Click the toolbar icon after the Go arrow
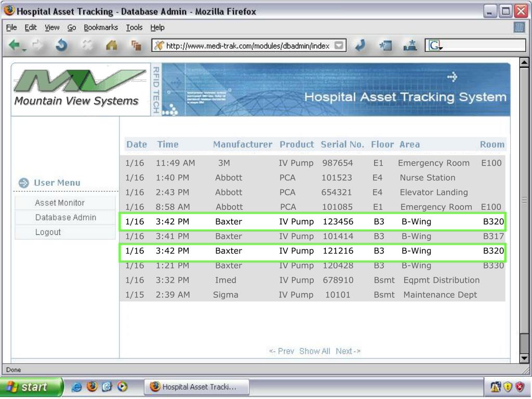Screen dimensions: 532x399 point(385,46)
